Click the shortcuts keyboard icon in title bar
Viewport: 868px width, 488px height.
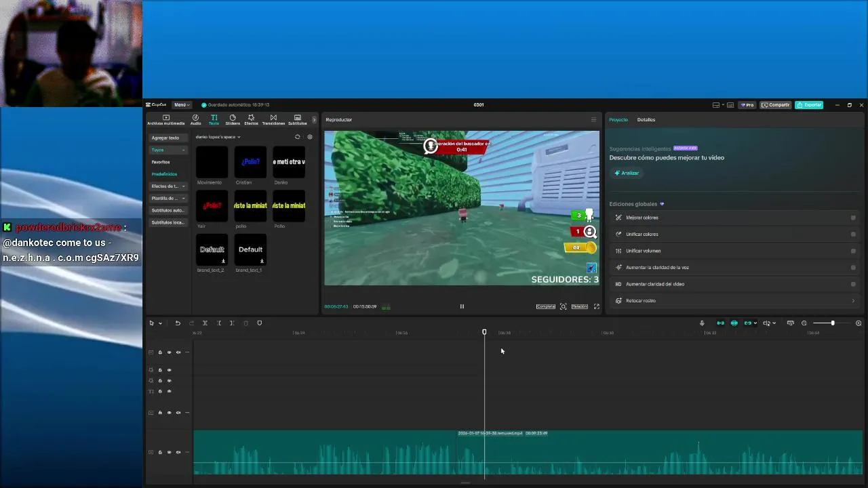click(730, 105)
